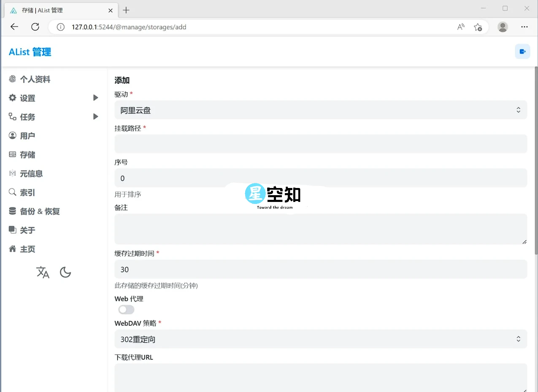The height and width of the screenshot is (392, 538).
Task: Click the AList 管理 header link
Action: pyautogui.click(x=30, y=52)
